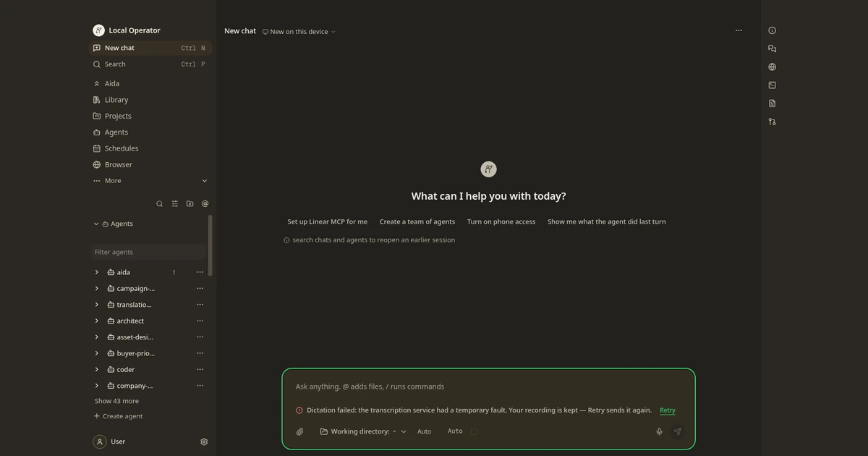
Task: Open the Browser section
Action: 150,165
